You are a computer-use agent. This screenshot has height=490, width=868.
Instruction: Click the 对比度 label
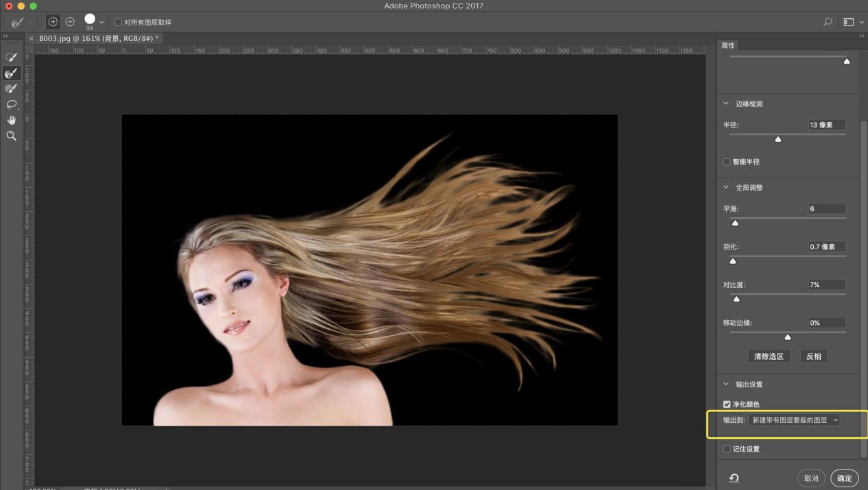[x=734, y=284]
